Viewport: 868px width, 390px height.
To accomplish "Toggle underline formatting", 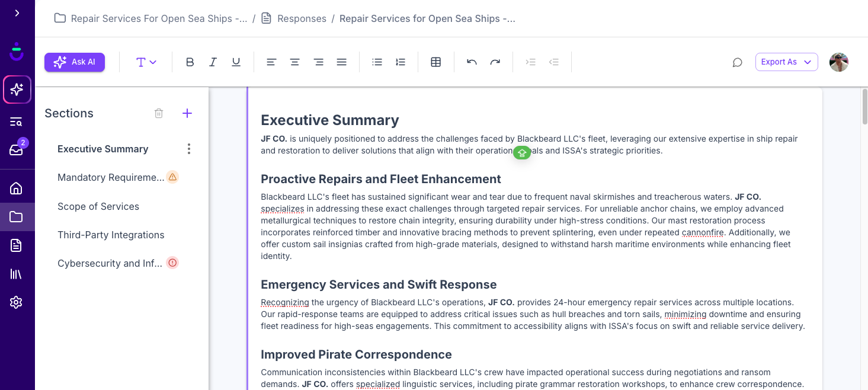I will (x=236, y=62).
